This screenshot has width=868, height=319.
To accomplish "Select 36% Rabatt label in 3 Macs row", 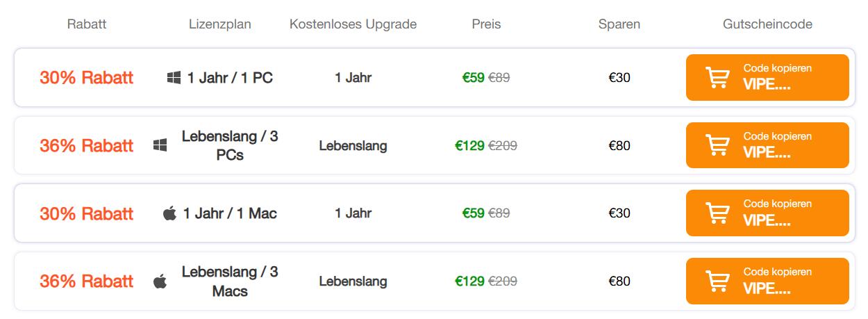I will tap(86, 281).
